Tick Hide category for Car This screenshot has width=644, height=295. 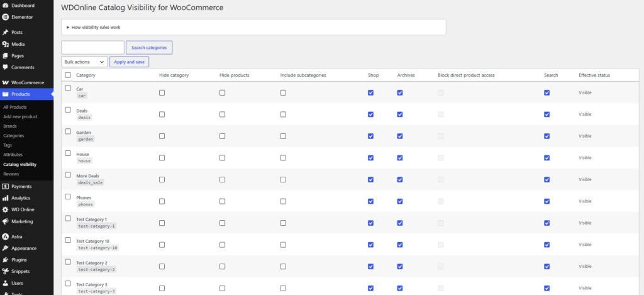tap(162, 93)
